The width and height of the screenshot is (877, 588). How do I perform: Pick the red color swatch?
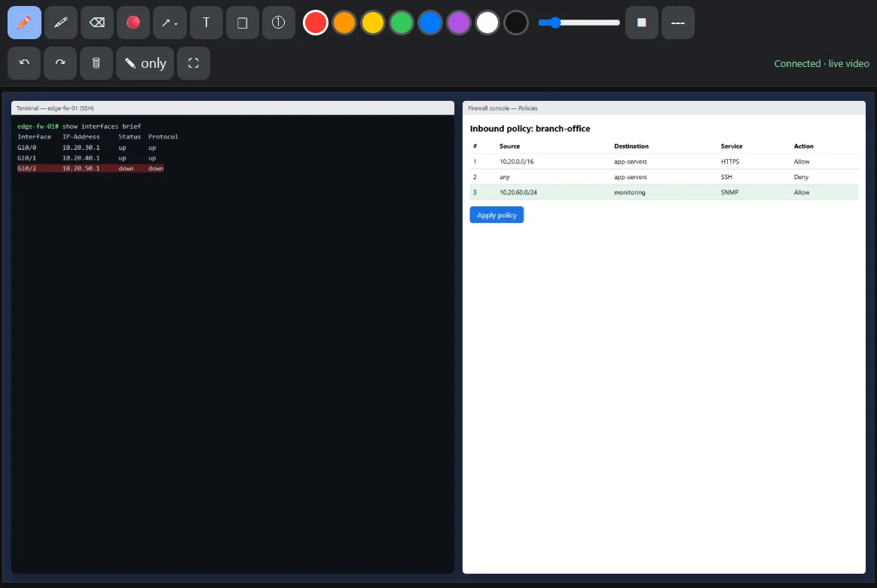coord(316,23)
